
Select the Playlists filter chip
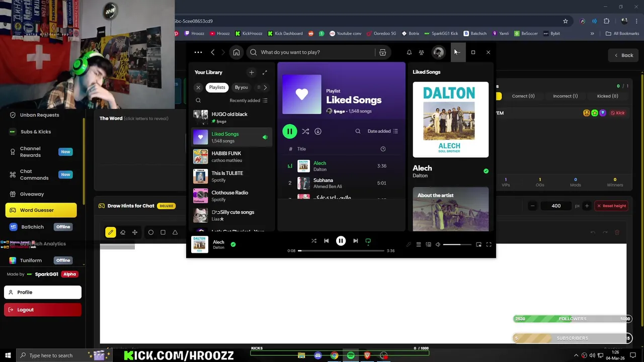pos(217,87)
